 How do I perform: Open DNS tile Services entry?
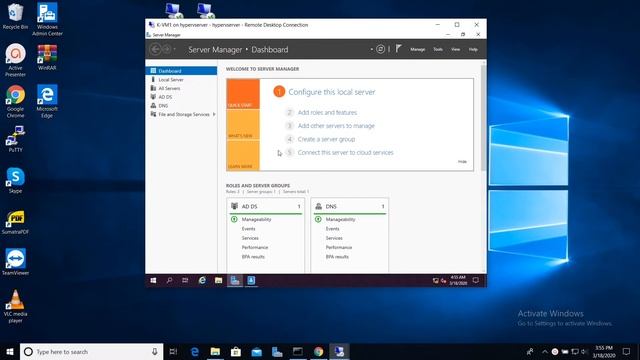334,238
